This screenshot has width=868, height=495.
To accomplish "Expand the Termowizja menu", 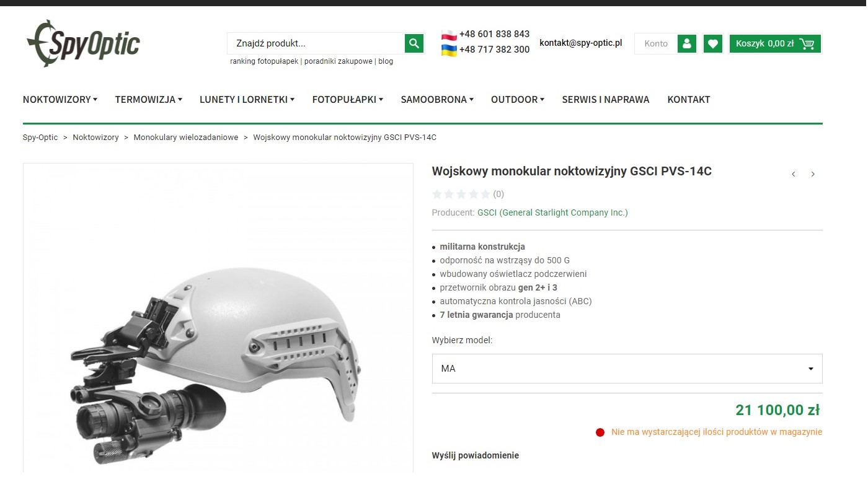I will click(x=148, y=99).
